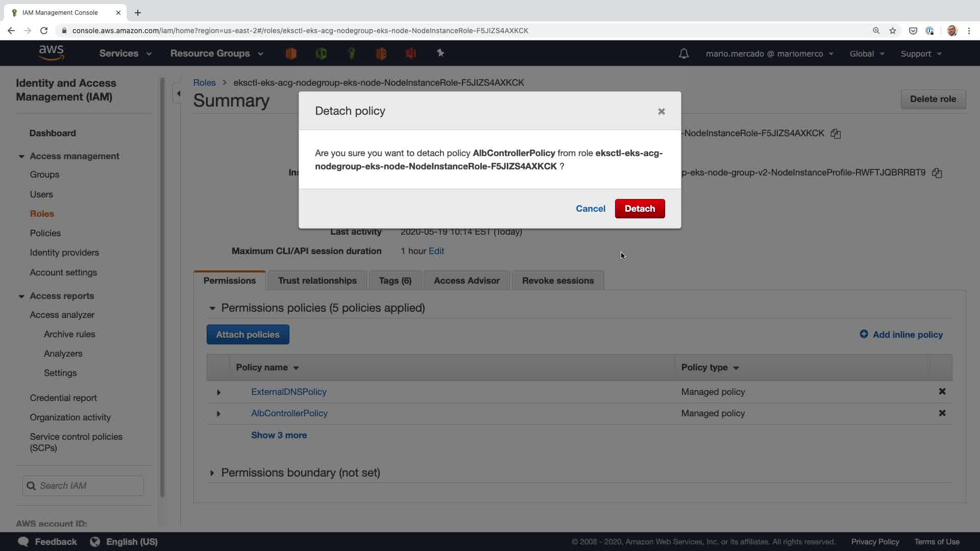Bookmark this page with star icon
Screen dimensions: 980x551
coord(892,31)
